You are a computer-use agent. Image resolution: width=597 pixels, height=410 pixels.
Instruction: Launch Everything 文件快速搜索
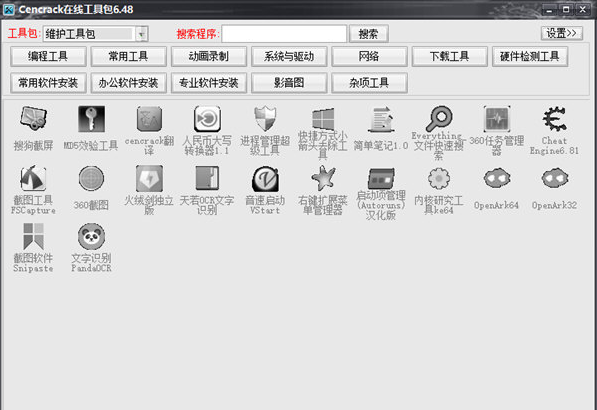[439, 118]
